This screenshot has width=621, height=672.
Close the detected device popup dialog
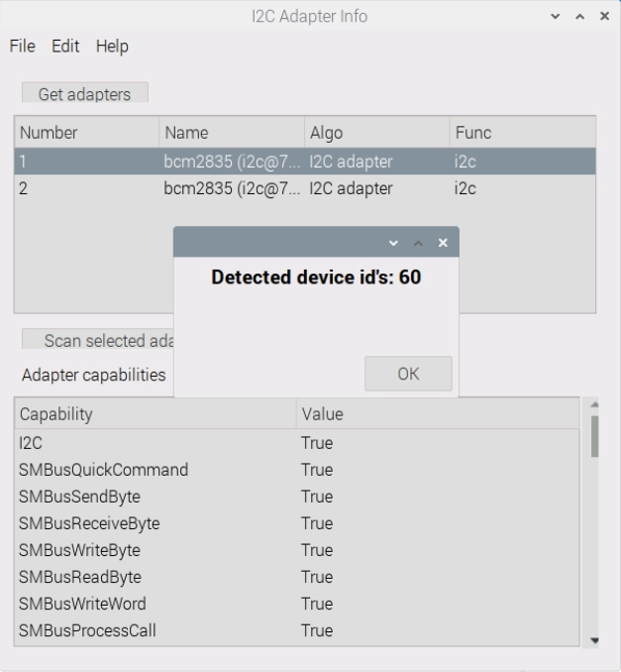[443, 243]
